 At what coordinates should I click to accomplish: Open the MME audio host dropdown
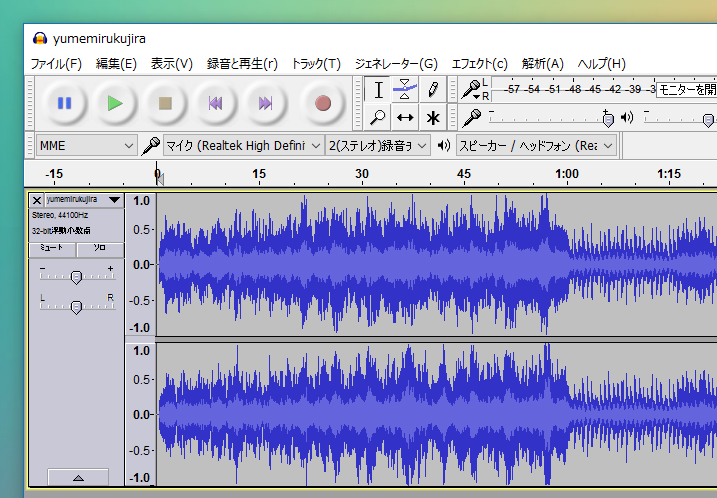[x=86, y=146]
